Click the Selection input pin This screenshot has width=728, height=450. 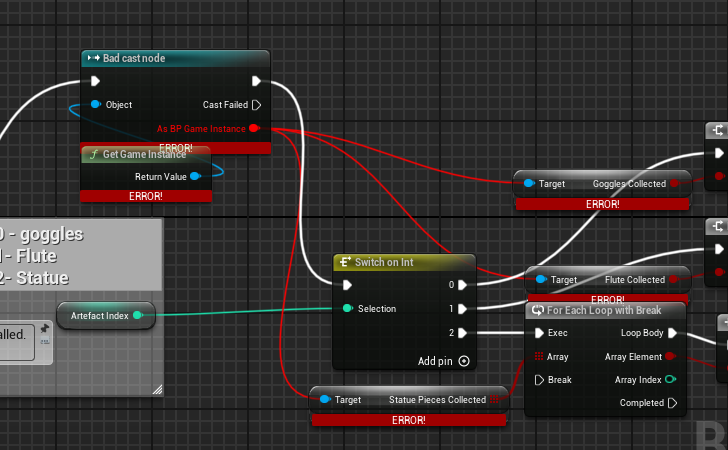347,308
